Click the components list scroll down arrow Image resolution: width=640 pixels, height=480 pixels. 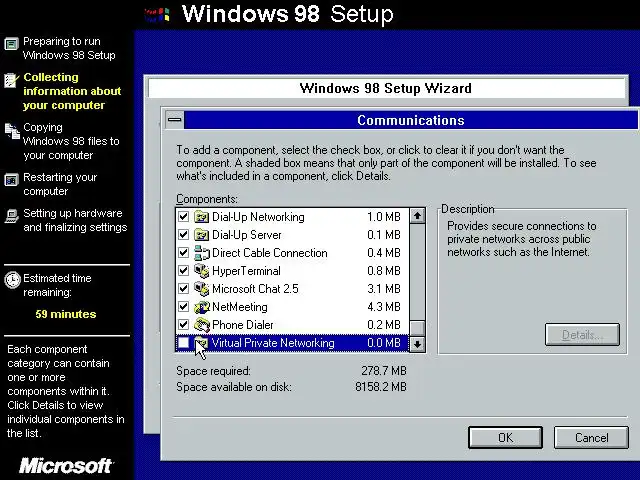coord(417,344)
